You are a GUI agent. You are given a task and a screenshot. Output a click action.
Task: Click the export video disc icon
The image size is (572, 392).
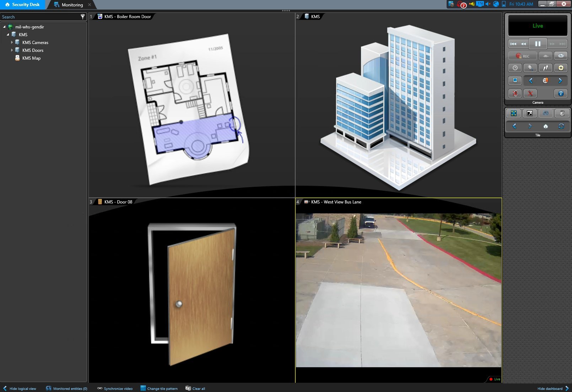pyautogui.click(x=561, y=68)
